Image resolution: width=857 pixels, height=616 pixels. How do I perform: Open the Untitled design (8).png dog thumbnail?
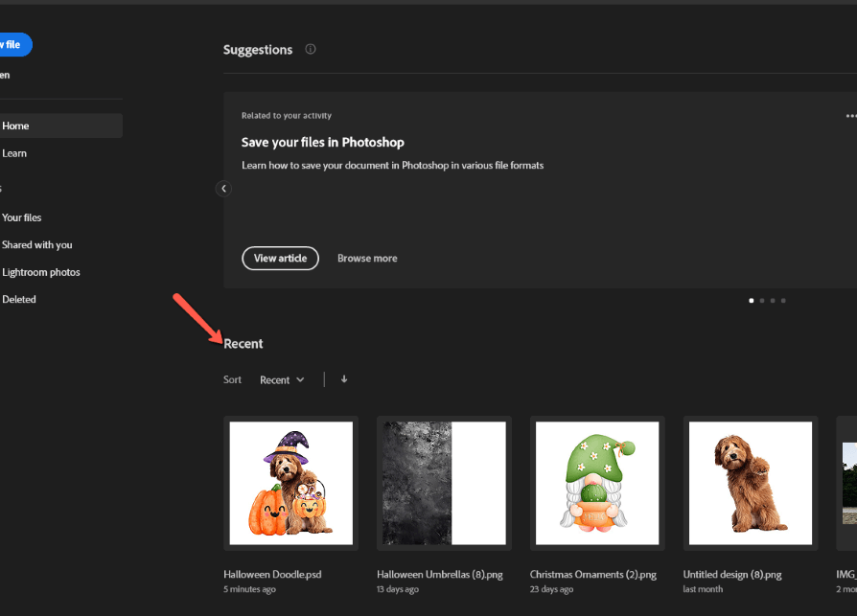[751, 483]
